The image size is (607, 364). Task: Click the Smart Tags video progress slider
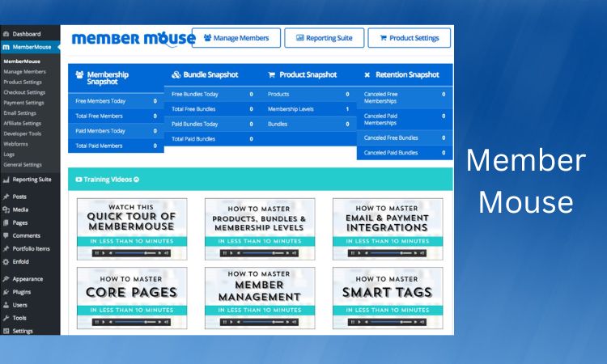[391, 322]
